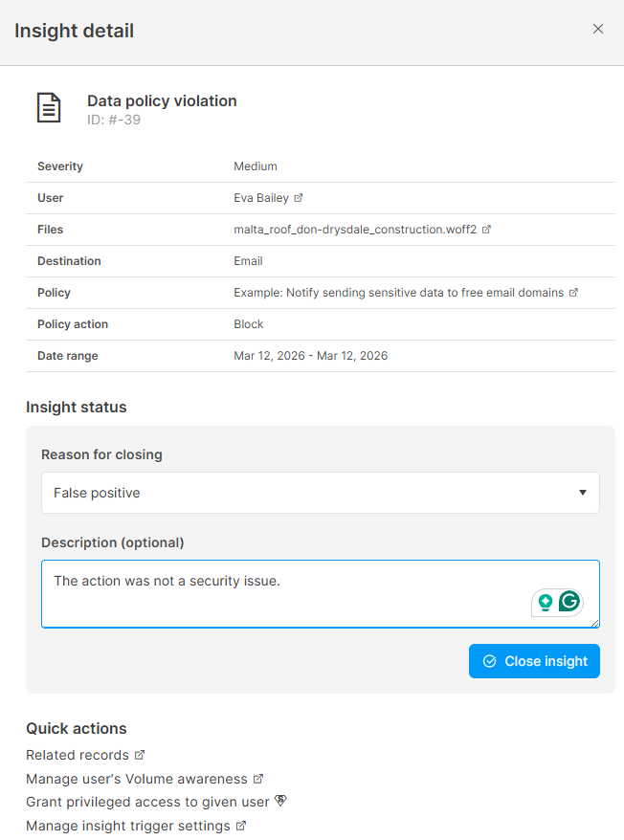Open external link icon next to Eva Bailey
This screenshot has height=840, width=624.
(299, 198)
